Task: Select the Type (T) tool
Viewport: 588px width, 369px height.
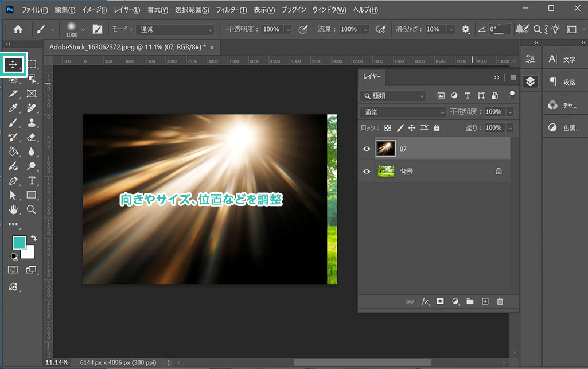Action: click(x=32, y=181)
